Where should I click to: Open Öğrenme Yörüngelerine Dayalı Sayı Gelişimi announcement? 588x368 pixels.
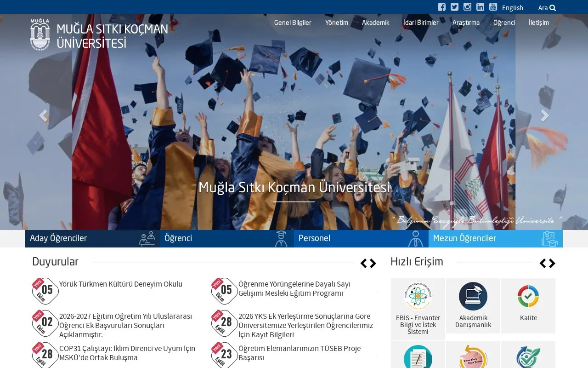point(294,289)
